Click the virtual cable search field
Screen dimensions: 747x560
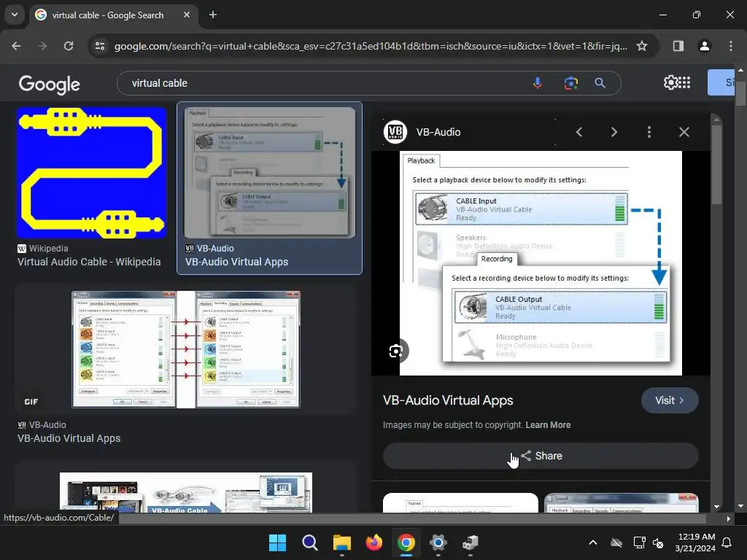pos(329,83)
